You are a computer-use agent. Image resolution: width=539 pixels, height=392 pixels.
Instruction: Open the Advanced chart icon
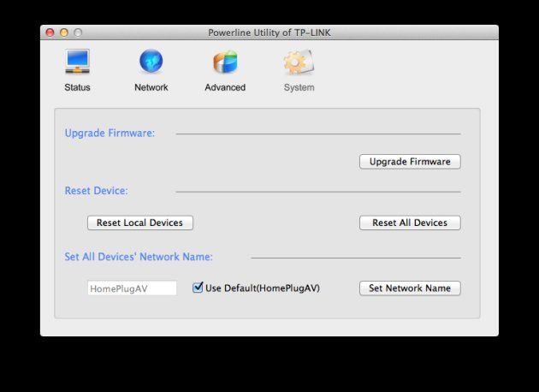tap(225, 62)
